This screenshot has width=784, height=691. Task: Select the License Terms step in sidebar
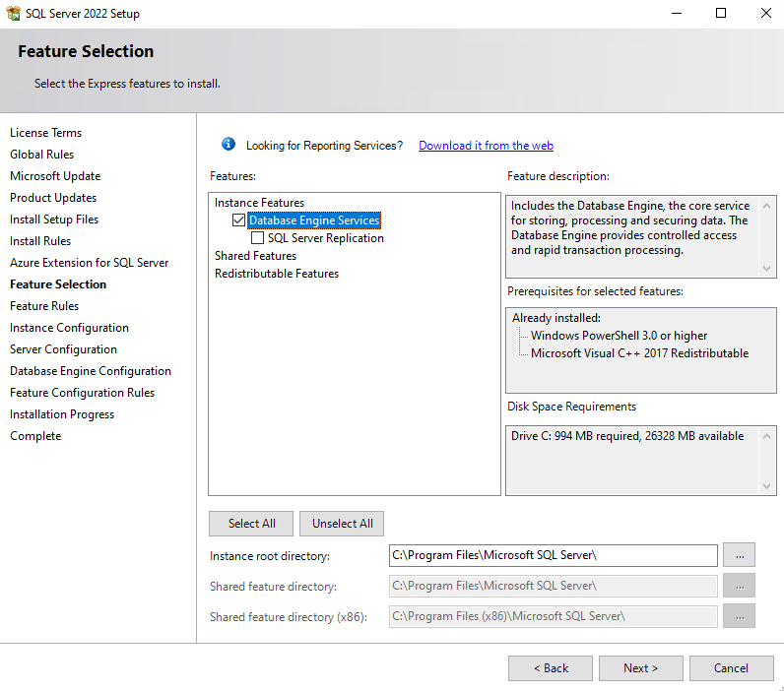pyautogui.click(x=45, y=133)
